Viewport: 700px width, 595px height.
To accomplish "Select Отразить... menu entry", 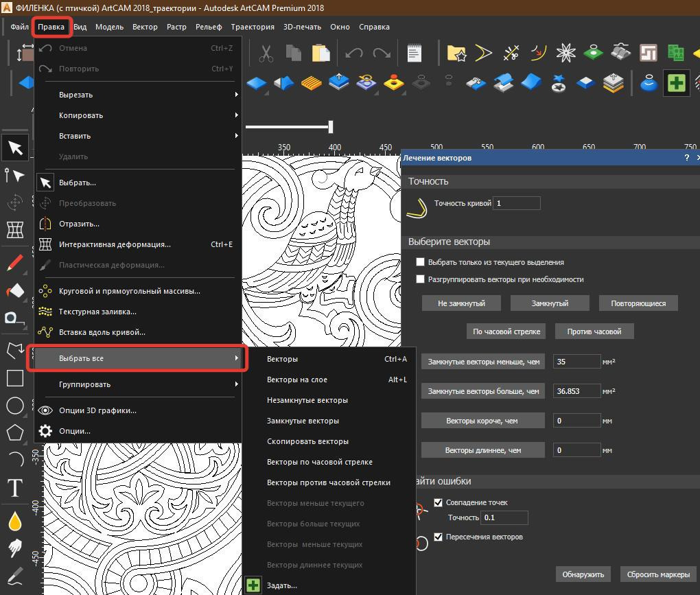I will tap(139, 224).
